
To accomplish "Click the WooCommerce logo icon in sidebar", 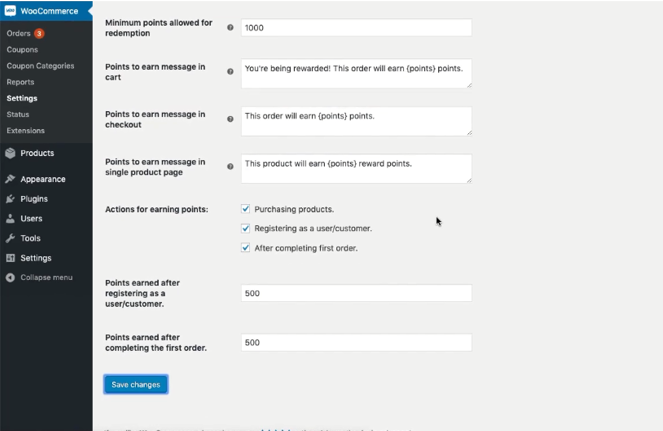I will [10, 11].
